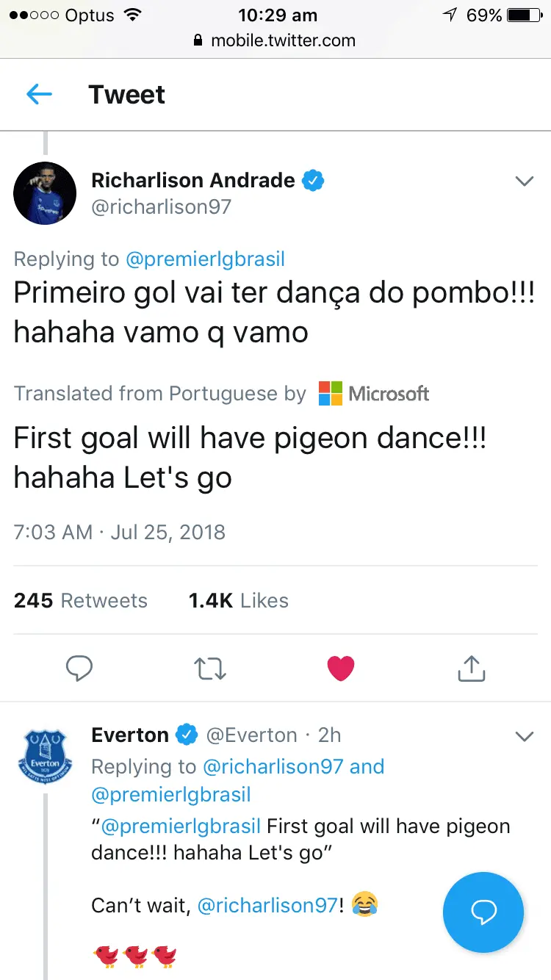Open @premierlgbrasil in Richarlison's replying-to line
This screenshot has height=980, width=551.
(x=205, y=259)
